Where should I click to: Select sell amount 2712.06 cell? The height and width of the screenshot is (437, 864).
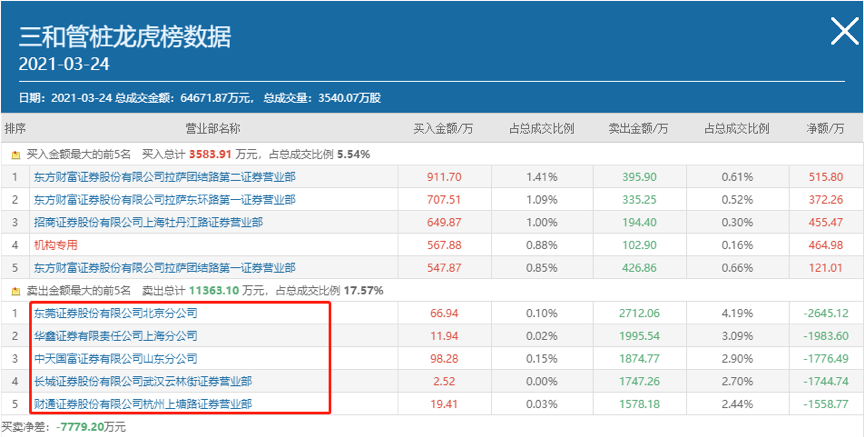tap(639, 314)
